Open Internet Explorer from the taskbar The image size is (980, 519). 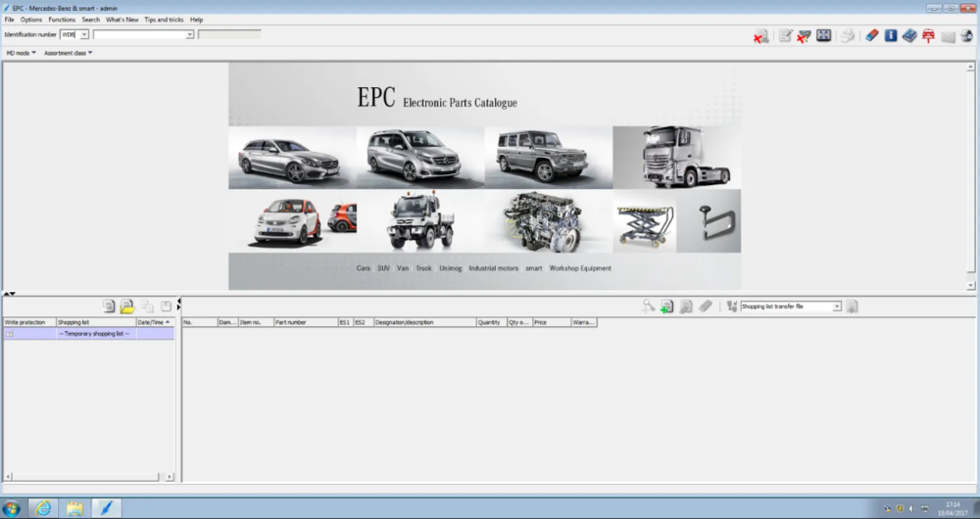43,507
